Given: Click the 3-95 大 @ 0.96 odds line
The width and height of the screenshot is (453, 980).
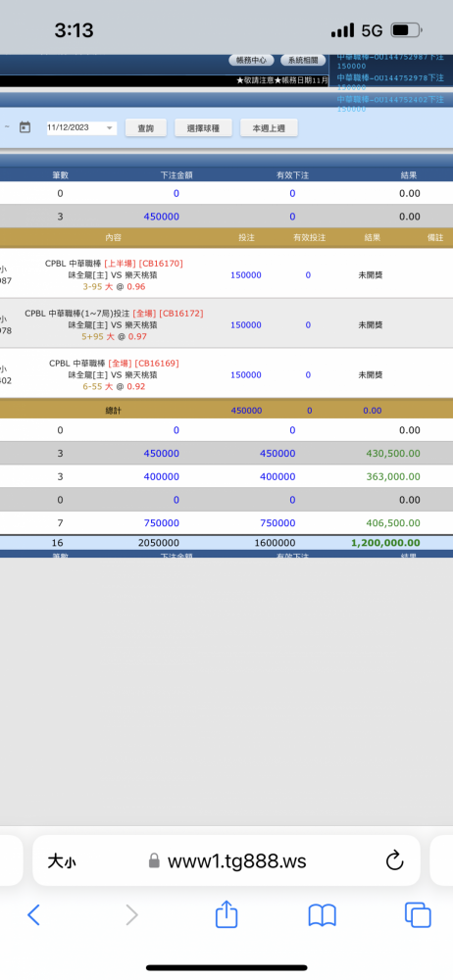Looking at the screenshot, I should (x=114, y=287).
